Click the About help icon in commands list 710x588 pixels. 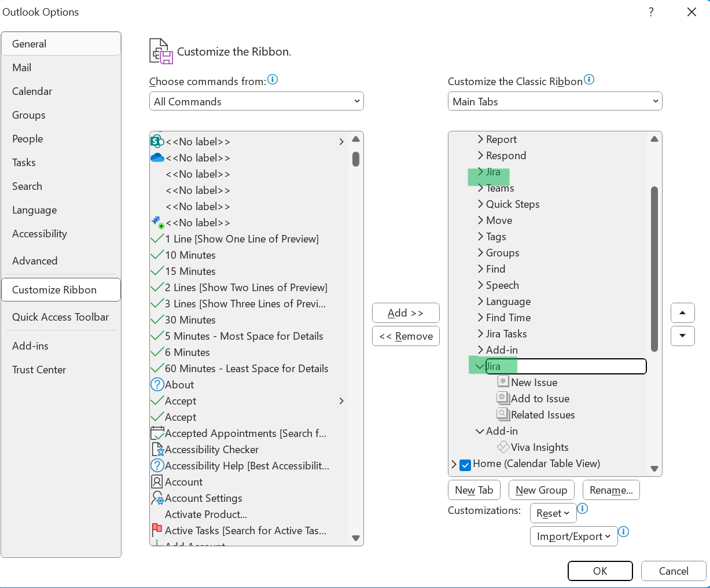point(157,385)
